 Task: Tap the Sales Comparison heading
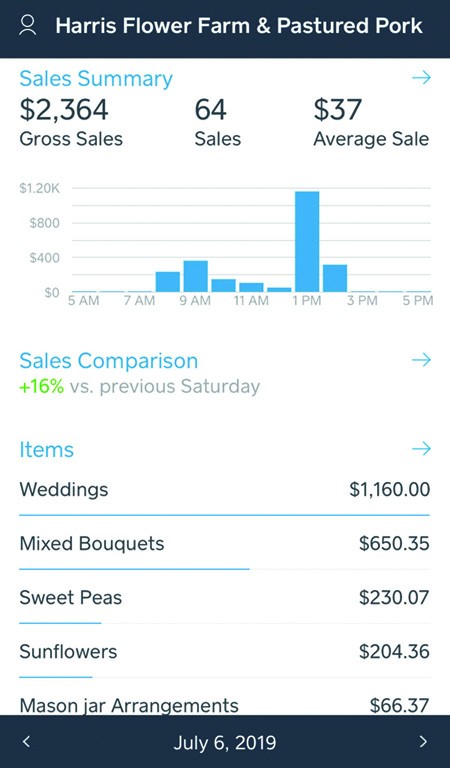coord(109,361)
